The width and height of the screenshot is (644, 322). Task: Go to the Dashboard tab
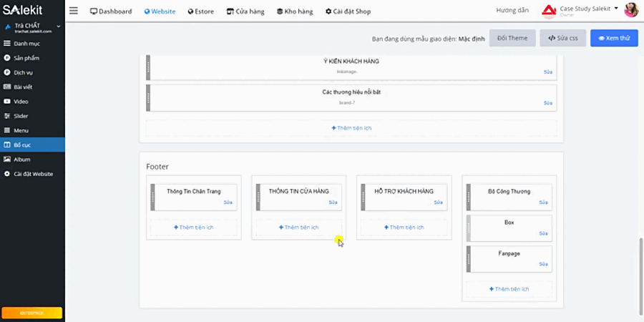pos(111,11)
